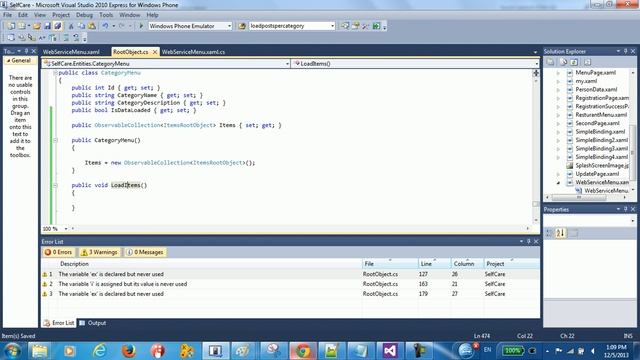Click the Properties icon in Solution Explorer toolbar

click(551, 62)
